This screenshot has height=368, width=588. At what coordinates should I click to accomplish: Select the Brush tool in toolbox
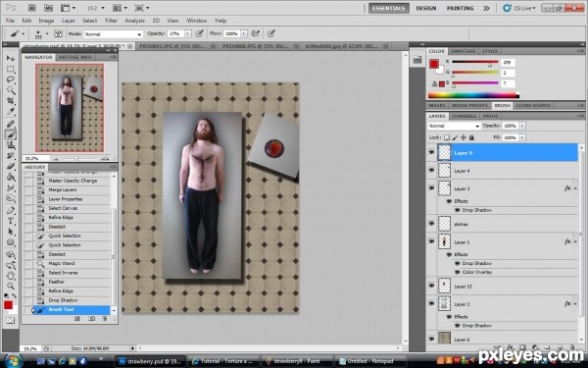[x=10, y=134]
